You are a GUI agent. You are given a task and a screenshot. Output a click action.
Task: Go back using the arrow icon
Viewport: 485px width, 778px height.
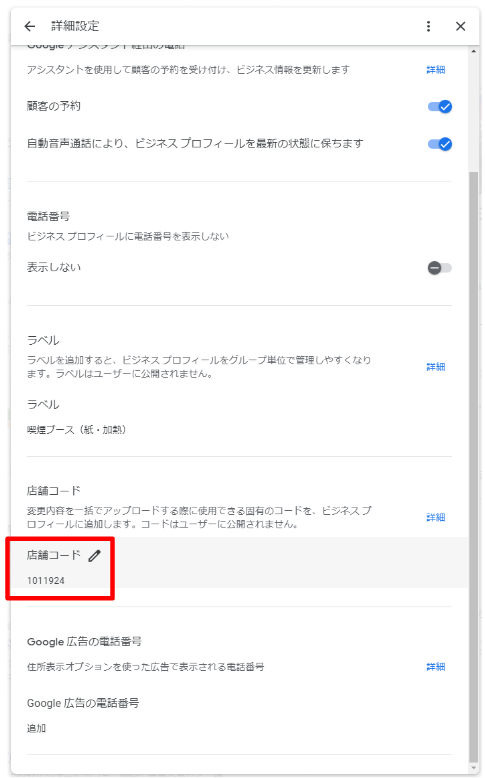click(30, 26)
